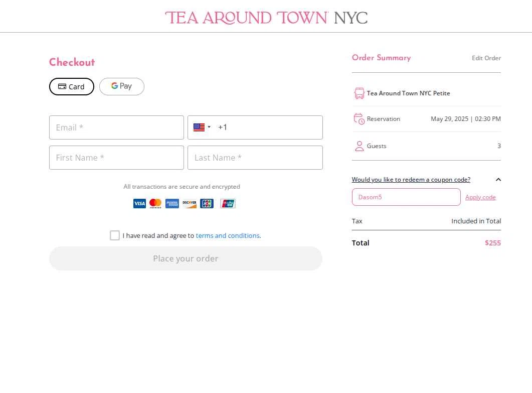Click the 'Tea Around Town NYC Petite' title
The height and width of the screenshot is (393, 532).
click(408, 93)
